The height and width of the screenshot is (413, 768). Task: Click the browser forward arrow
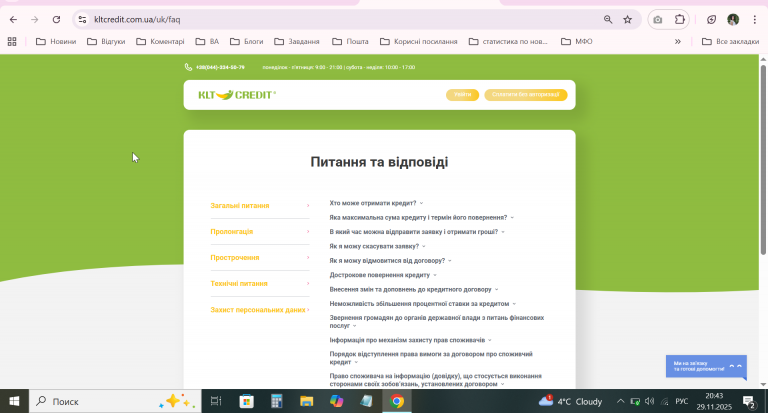(x=35, y=20)
